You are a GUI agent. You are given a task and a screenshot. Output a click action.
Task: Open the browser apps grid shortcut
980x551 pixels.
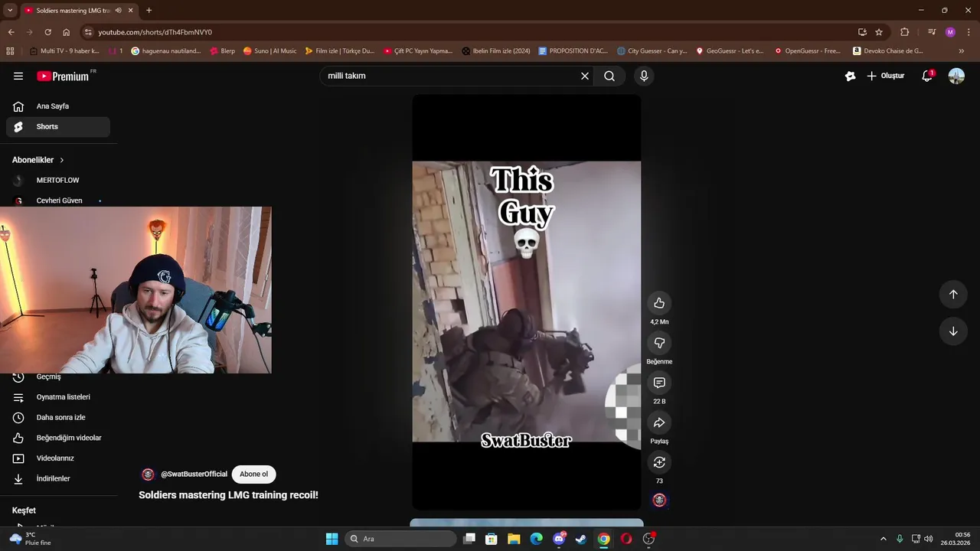click(10, 51)
